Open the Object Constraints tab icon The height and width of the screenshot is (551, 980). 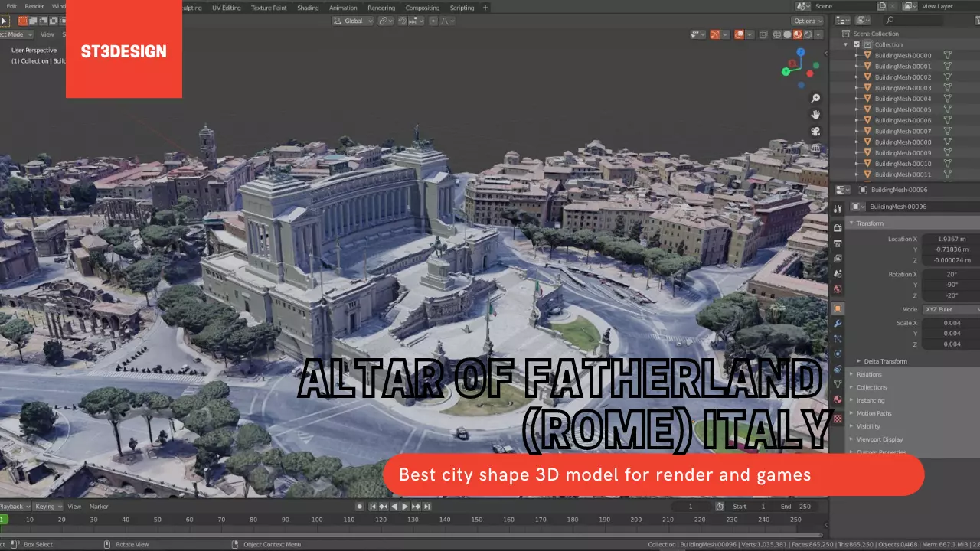[838, 369]
